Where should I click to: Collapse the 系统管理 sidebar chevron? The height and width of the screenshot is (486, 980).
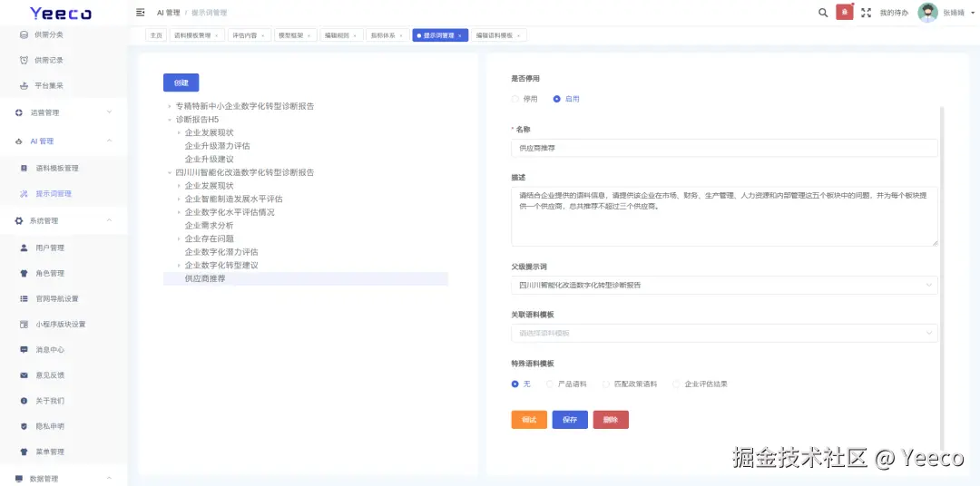tap(110, 220)
